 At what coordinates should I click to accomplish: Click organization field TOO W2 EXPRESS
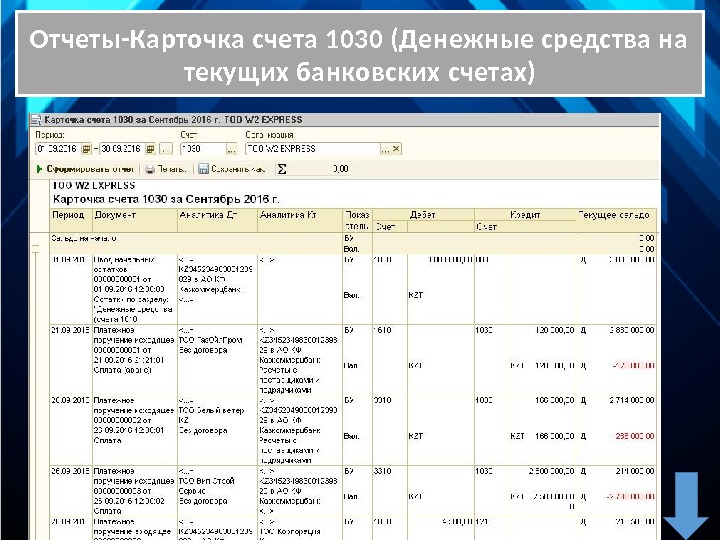(313, 149)
